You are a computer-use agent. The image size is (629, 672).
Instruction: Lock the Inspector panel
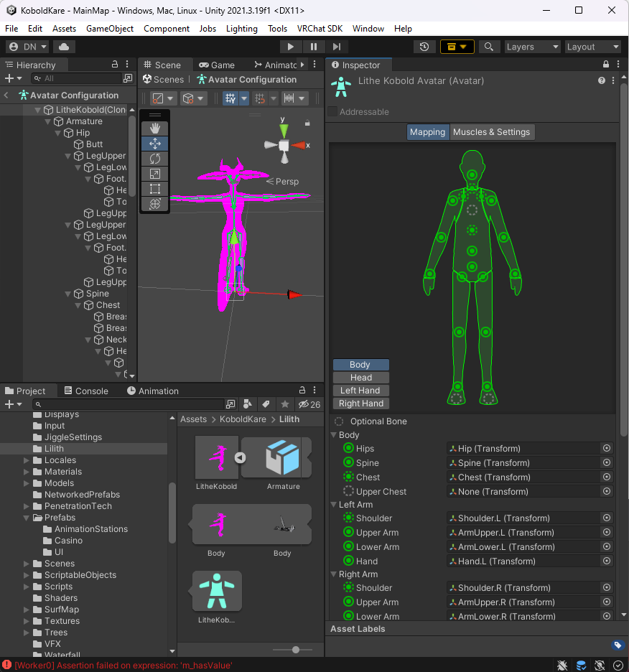click(x=606, y=65)
